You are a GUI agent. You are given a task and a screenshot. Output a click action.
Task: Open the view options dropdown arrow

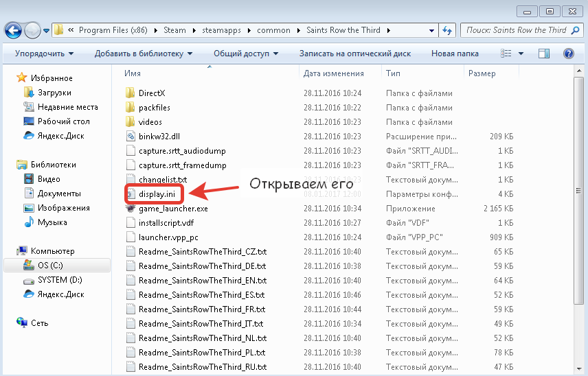click(x=521, y=54)
